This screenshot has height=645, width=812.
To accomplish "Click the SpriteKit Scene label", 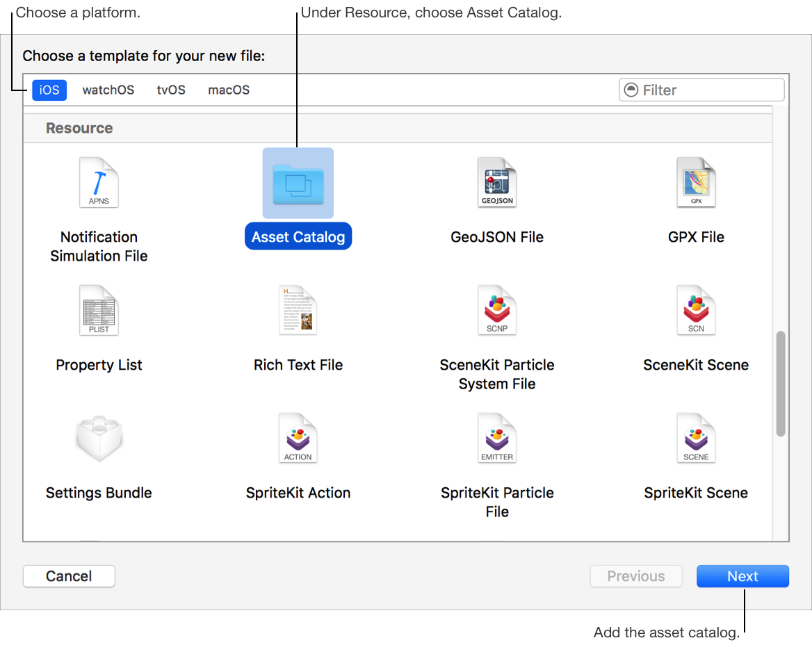I will 696,493.
